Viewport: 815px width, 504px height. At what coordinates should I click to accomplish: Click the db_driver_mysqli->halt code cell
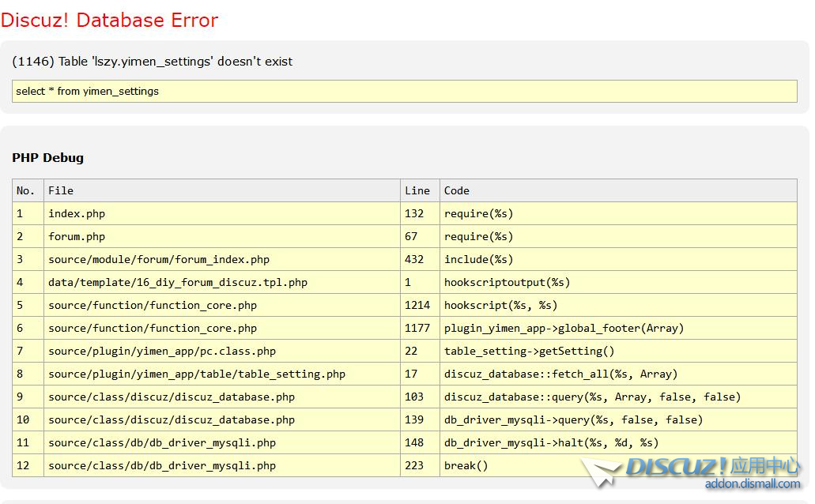551,442
